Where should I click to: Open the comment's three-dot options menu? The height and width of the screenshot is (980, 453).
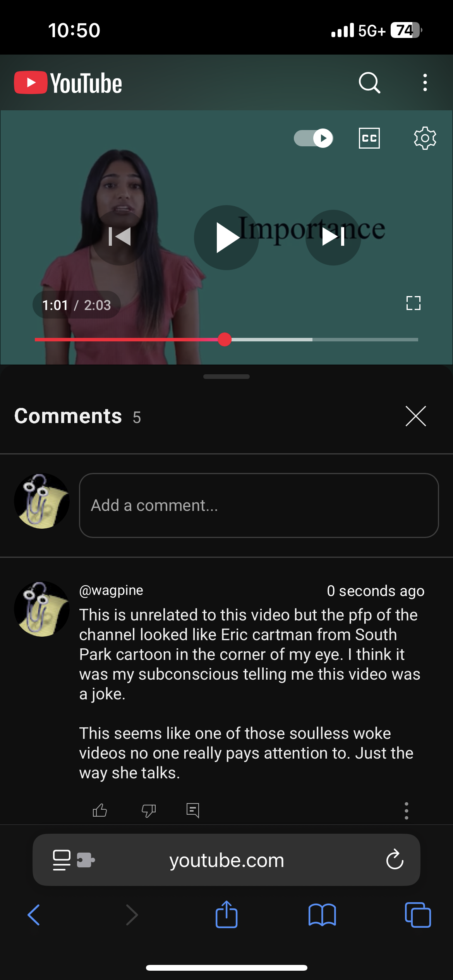coord(407,810)
